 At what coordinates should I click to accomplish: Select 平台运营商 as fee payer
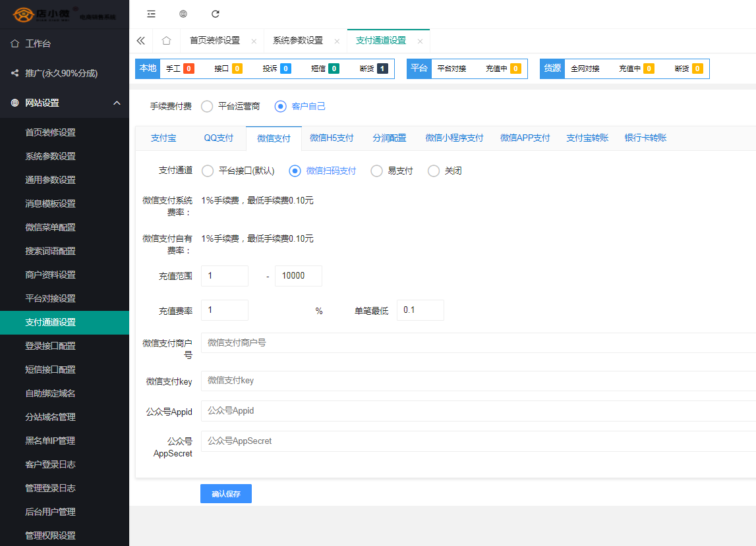(x=207, y=106)
